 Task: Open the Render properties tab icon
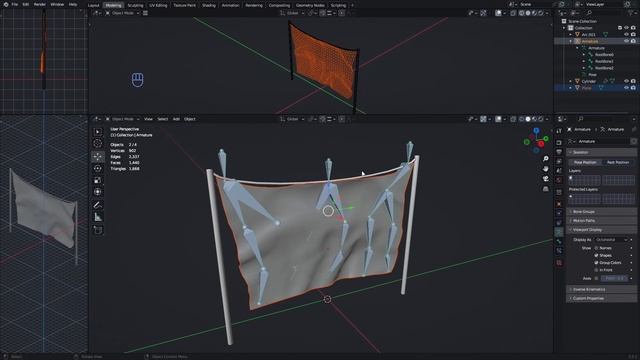coord(559,142)
